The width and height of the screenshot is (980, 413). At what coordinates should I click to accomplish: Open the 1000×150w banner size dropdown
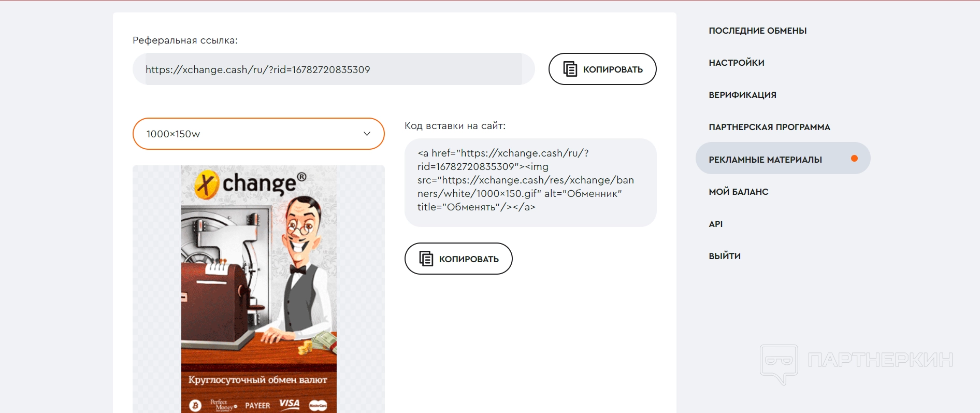tap(258, 134)
